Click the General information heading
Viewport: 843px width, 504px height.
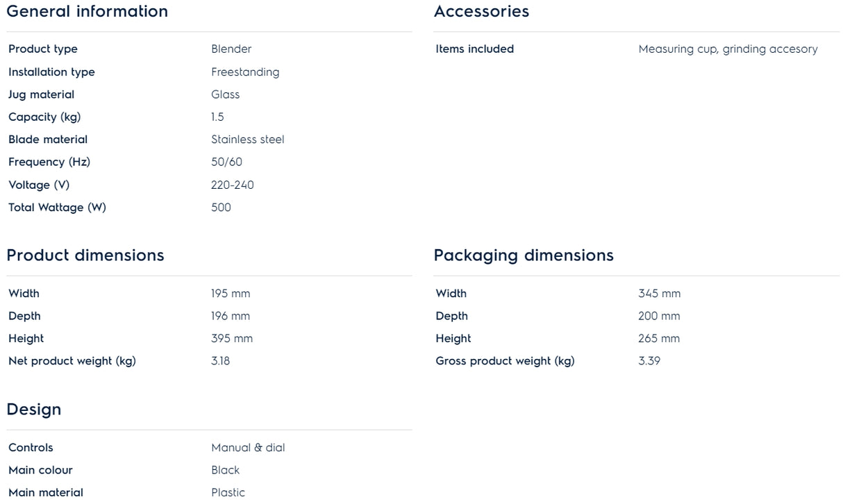[87, 12]
